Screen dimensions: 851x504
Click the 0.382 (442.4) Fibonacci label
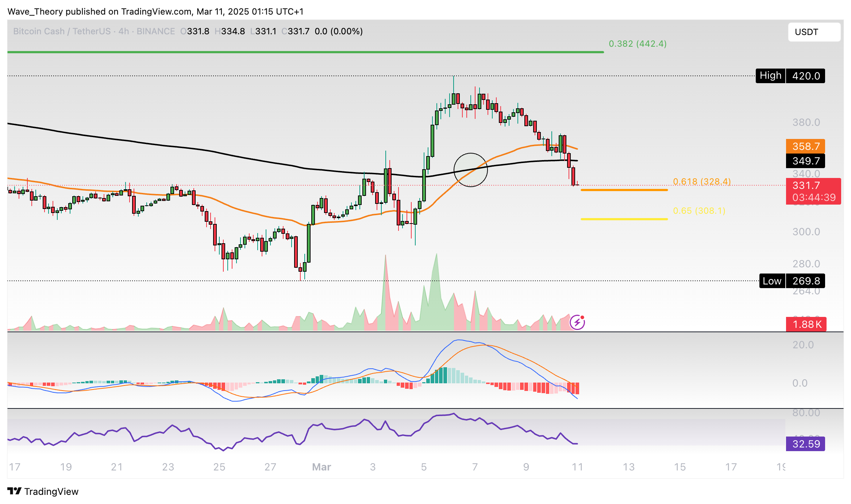coord(637,44)
